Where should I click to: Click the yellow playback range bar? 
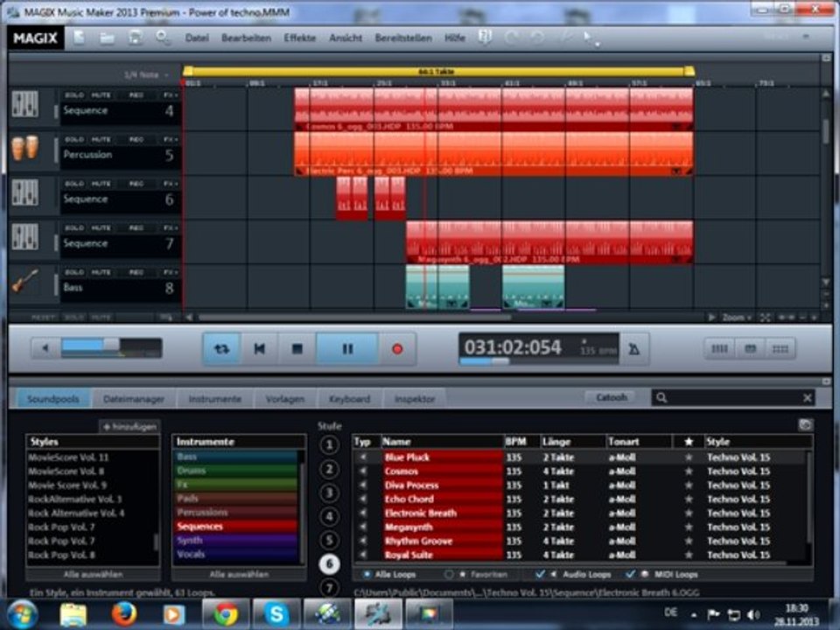coord(438,71)
